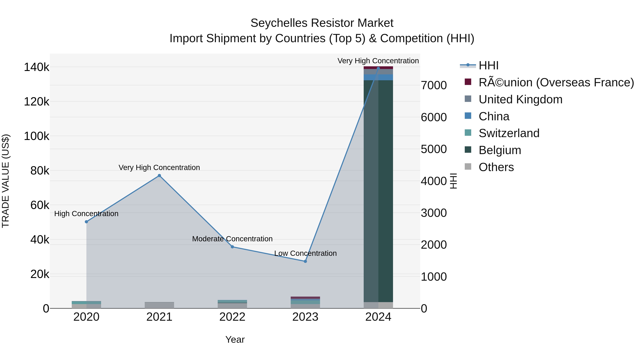Click the 'Seychelles Resistor Market' title
644x362 pixels.
pyautogui.click(x=322, y=23)
